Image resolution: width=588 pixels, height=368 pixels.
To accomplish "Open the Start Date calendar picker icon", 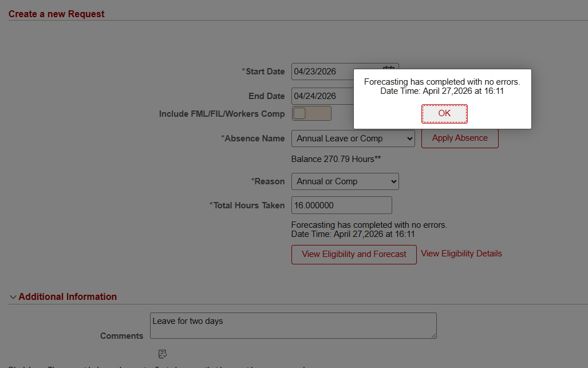I will 389,67.
